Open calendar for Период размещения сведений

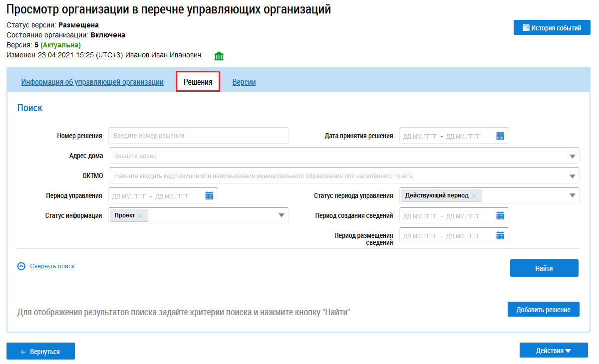pos(500,236)
